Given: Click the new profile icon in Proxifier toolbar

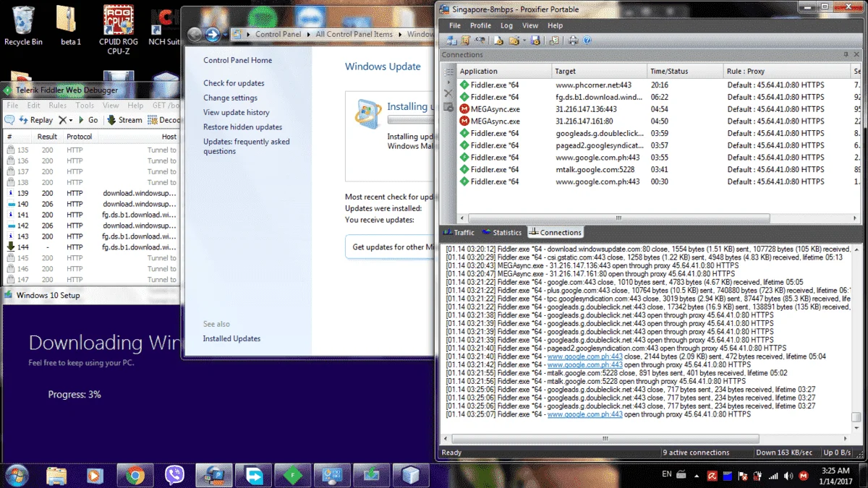Looking at the screenshot, I should tap(499, 40).
